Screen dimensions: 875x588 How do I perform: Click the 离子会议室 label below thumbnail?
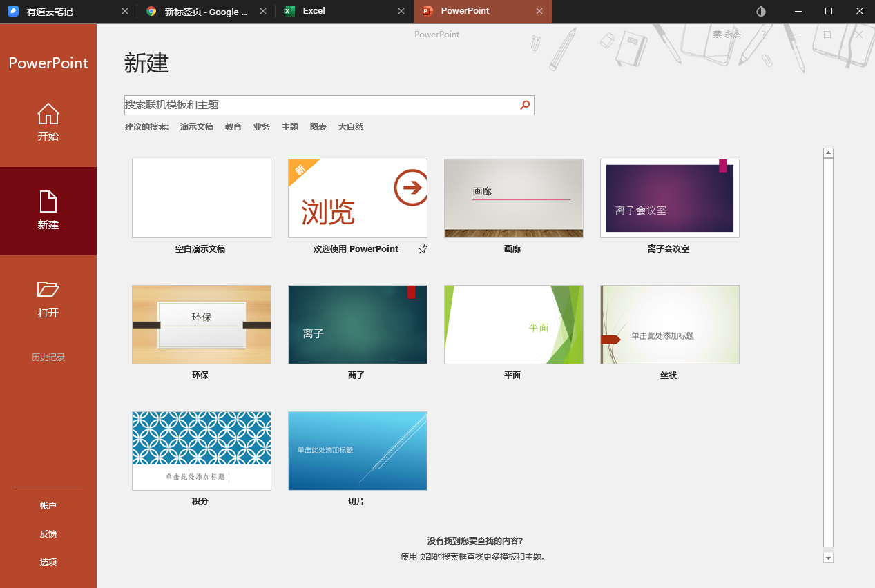point(669,249)
